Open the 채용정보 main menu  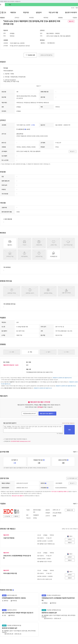click(x=13, y=12)
